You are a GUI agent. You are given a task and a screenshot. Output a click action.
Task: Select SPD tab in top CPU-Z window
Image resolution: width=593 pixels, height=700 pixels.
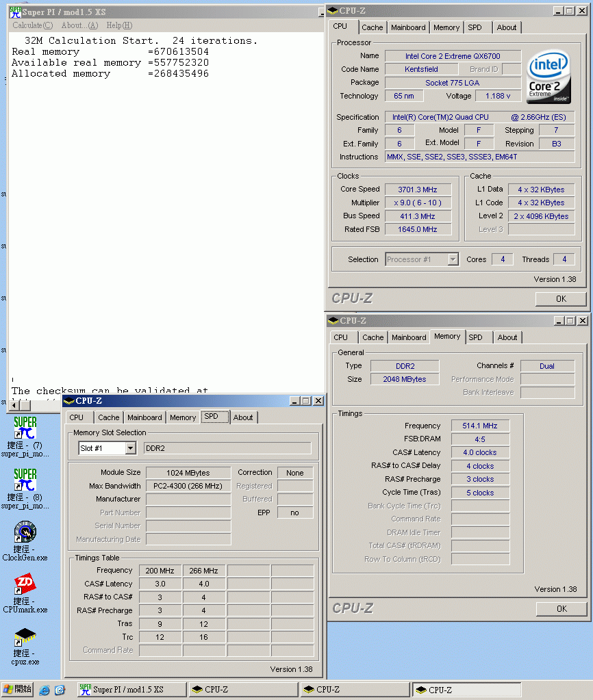(475, 27)
